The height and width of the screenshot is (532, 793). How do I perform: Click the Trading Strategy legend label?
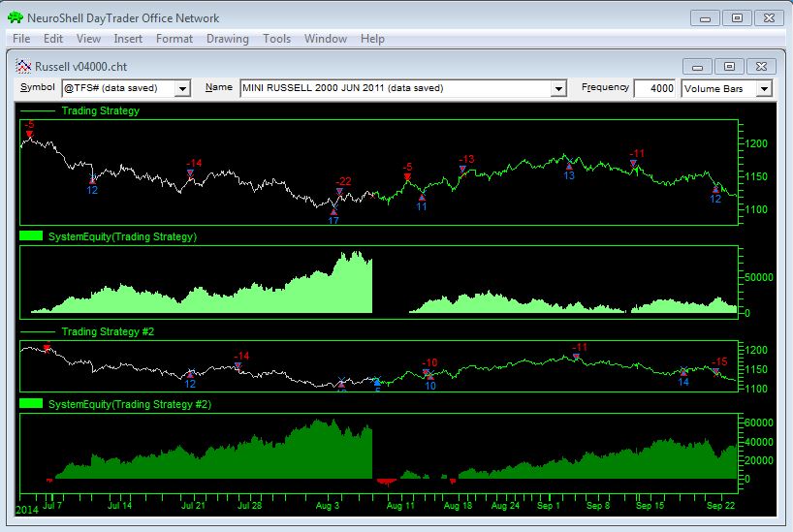point(100,110)
